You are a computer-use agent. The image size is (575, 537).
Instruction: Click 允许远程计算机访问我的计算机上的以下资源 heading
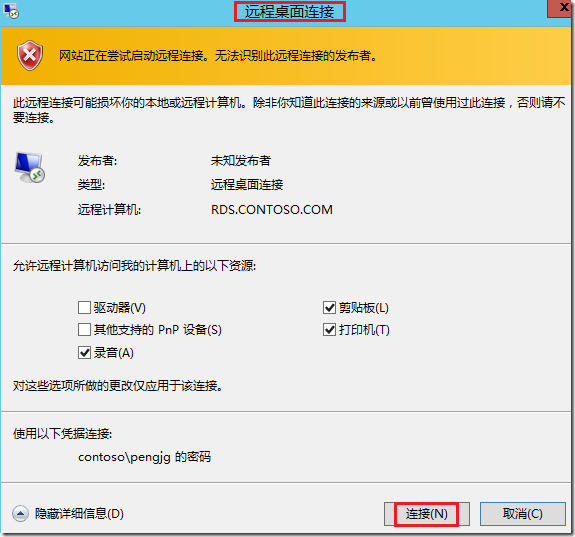click(x=134, y=265)
